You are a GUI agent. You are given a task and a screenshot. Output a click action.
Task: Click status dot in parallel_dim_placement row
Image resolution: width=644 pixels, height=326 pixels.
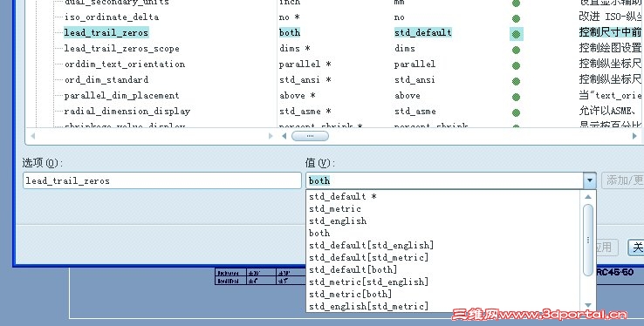click(x=517, y=97)
